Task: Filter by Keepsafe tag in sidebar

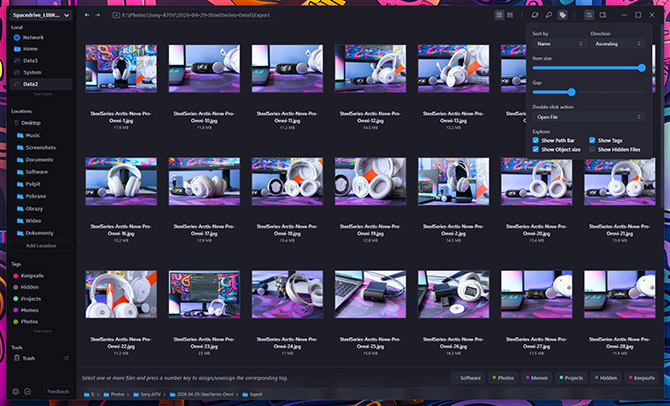Action: [41, 276]
